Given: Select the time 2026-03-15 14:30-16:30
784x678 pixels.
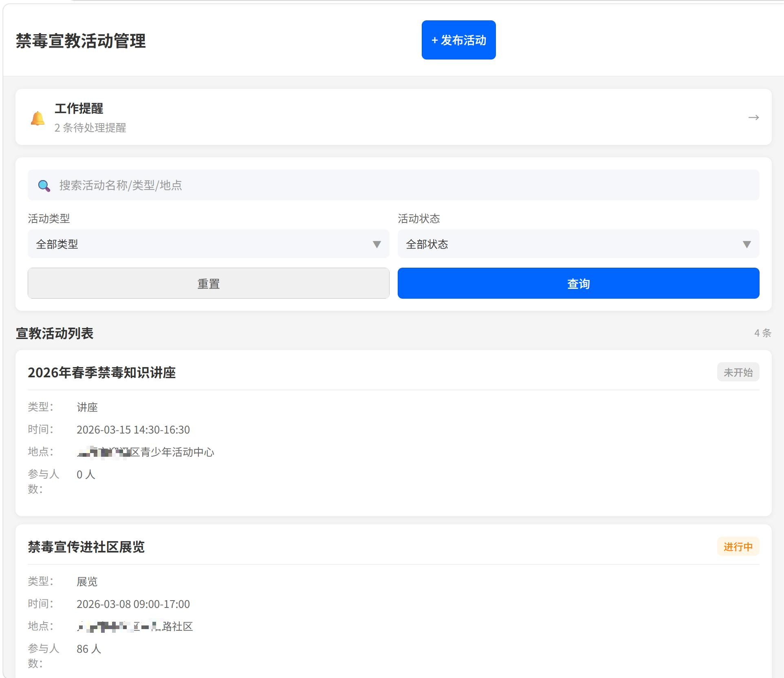Looking at the screenshot, I should pyautogui.click(x=133, y=429).
